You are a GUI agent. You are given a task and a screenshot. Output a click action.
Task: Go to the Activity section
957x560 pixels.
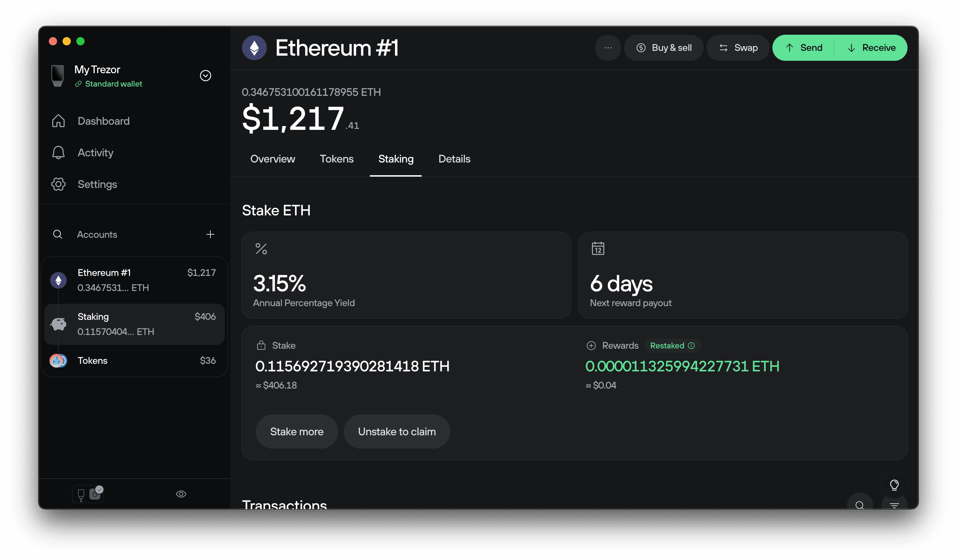[x=95, y=153]
